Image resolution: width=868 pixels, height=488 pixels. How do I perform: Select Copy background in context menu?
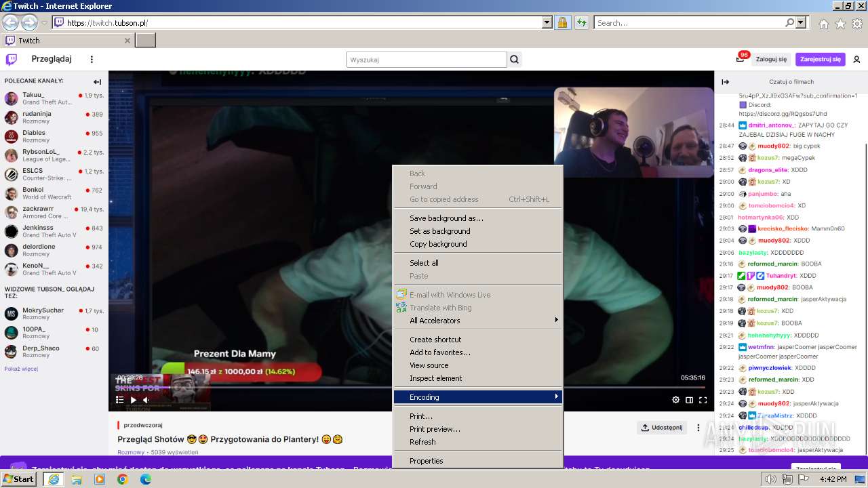point(478,244)
